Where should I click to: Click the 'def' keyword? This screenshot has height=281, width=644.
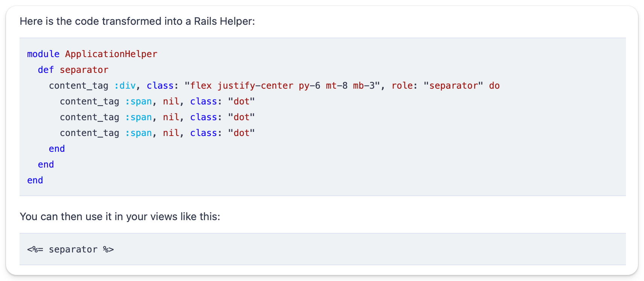(46, 70)
